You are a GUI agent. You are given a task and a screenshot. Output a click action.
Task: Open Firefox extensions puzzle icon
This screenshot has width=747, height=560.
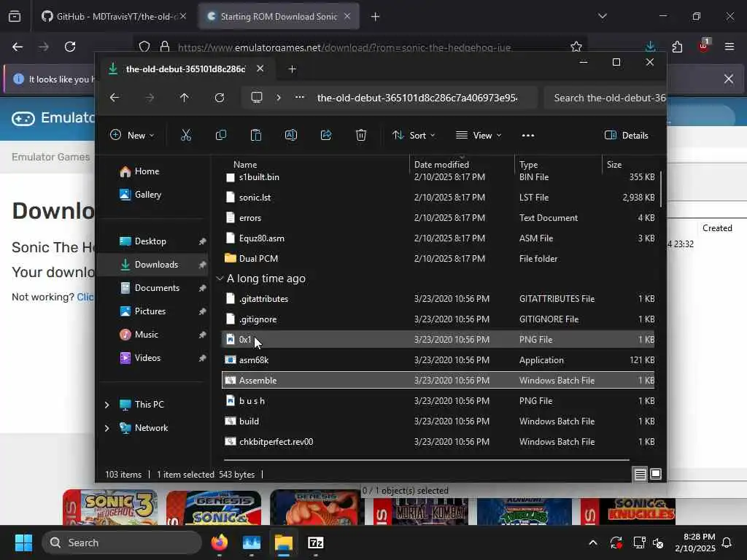[677, 47]
